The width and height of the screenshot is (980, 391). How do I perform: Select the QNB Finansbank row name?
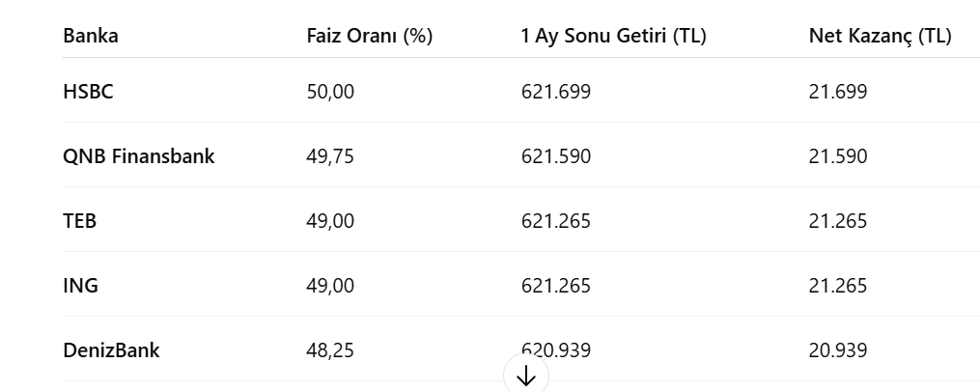tap(138, 156)
